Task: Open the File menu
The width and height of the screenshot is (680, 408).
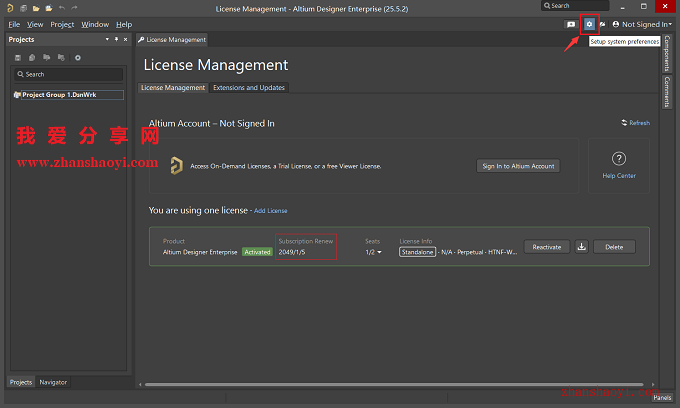Action: pyautogui.click(x=14, y=24)
